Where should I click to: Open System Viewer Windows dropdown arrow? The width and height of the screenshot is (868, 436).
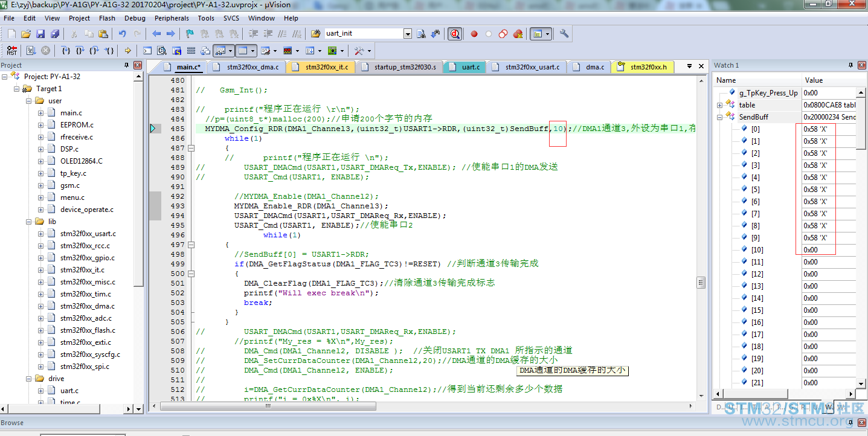pos(342,51)
